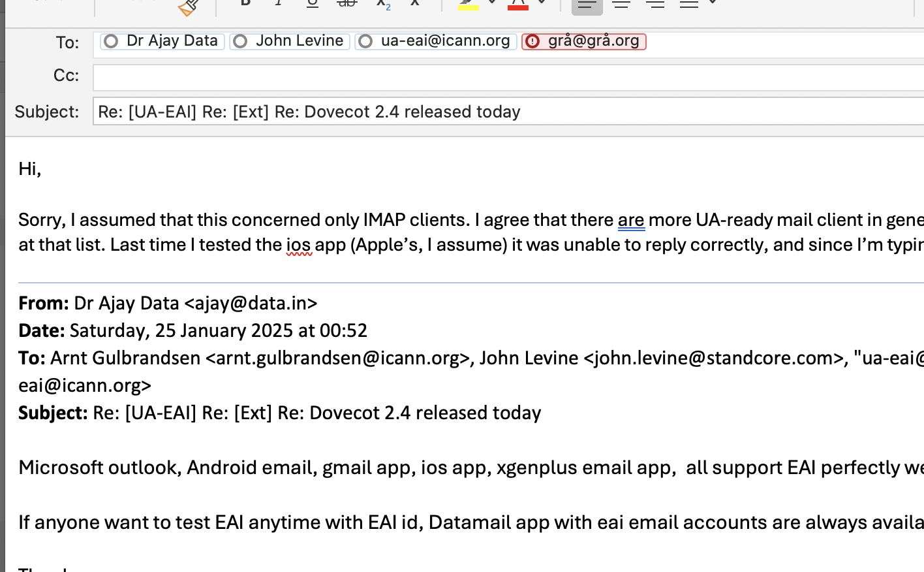This screenshot has width=924, height=572.
Task: Open the highlight color dropdown arrow
Action: click(492, 3)
